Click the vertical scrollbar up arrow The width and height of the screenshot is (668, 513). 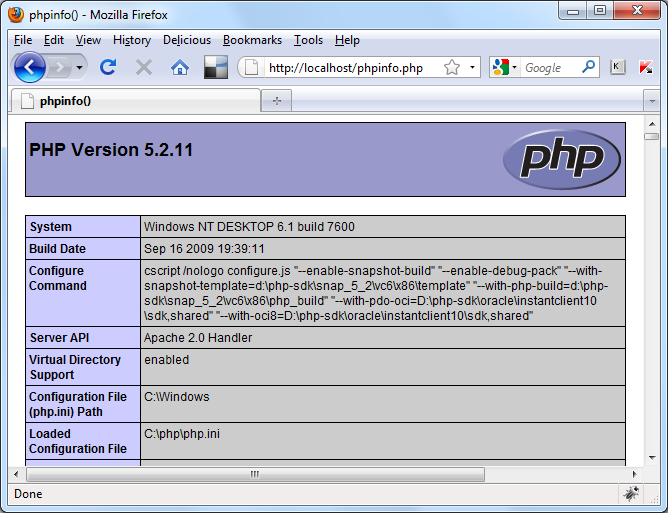(x=652, y=124)
